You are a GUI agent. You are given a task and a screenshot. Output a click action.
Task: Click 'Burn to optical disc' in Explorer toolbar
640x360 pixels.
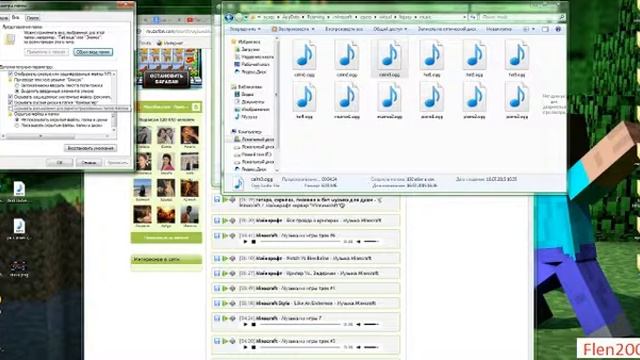pos(447,29)
